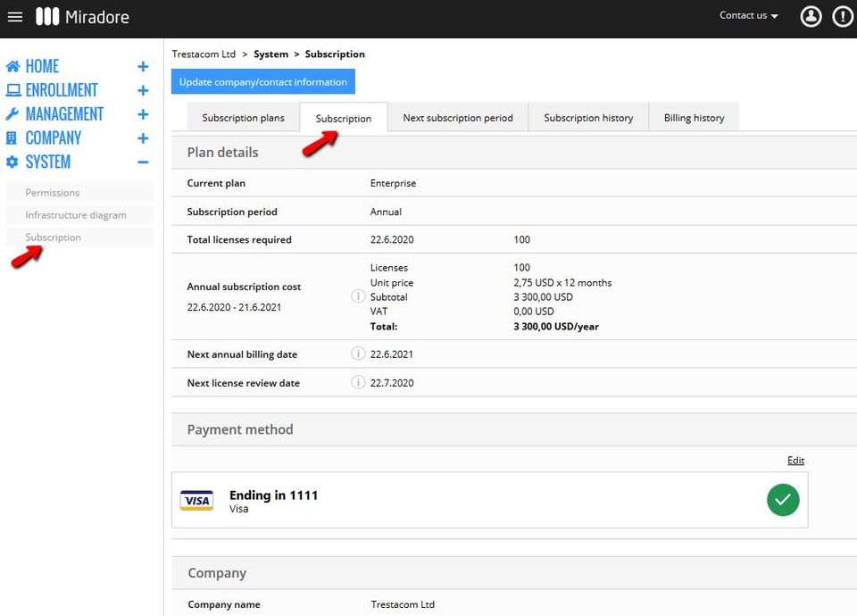This screenshot has width=857, height=616.
Task: Click Update company/contact information button
Action: tap(263, 82)
